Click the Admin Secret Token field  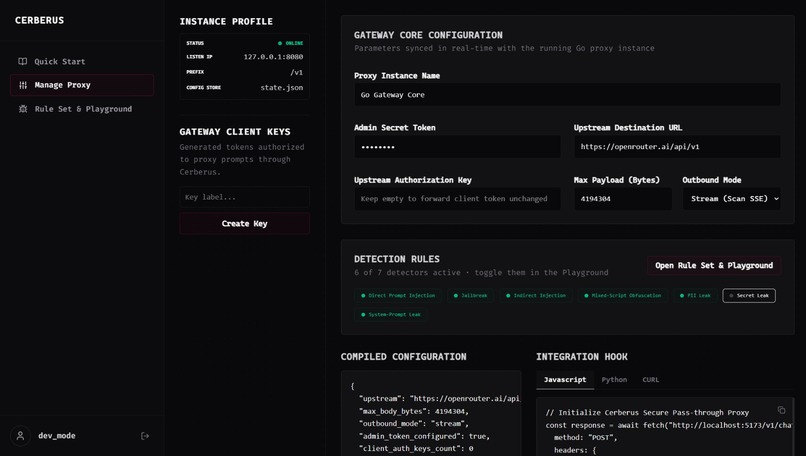[457, 147]
